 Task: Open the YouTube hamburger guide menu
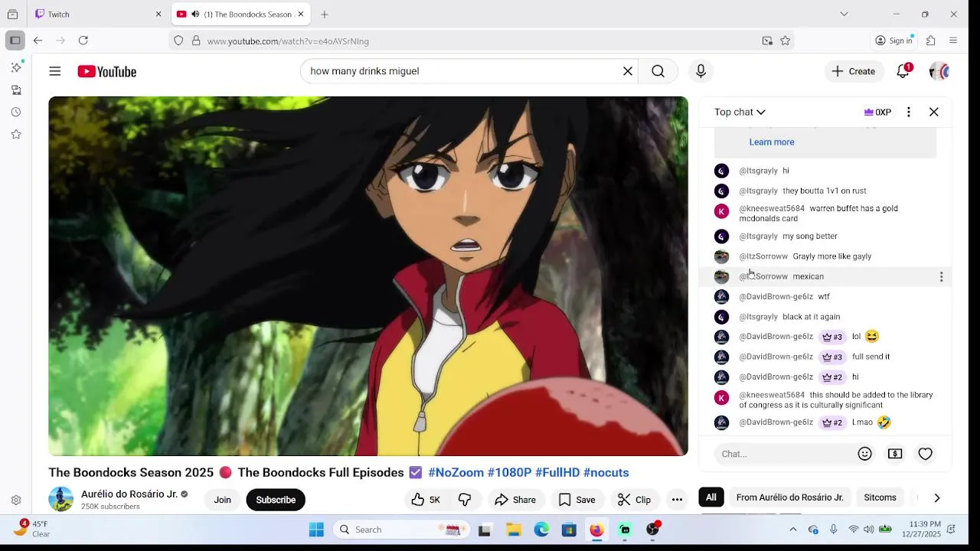pyautogui.click(x=55, y=71)
